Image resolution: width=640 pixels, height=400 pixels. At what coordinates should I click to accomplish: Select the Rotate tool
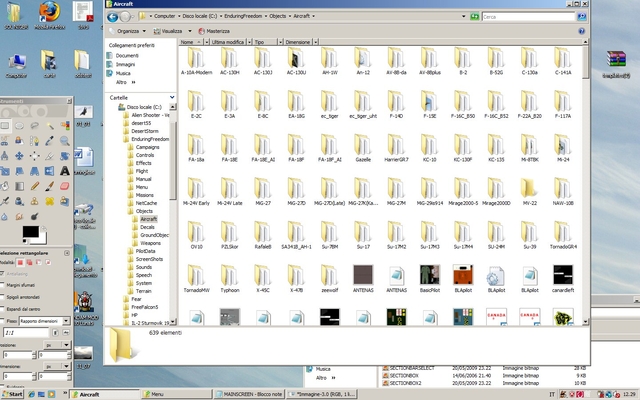pos(65,156)
